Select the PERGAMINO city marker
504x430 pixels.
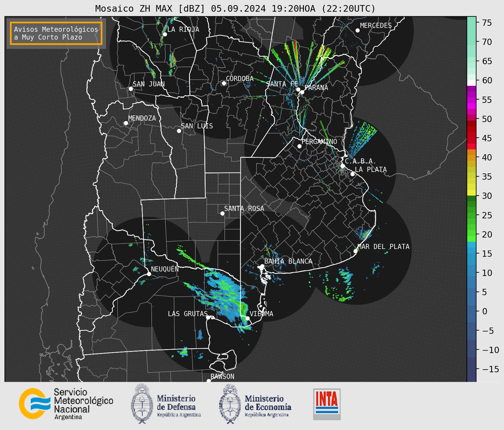(x=299, y=146)
